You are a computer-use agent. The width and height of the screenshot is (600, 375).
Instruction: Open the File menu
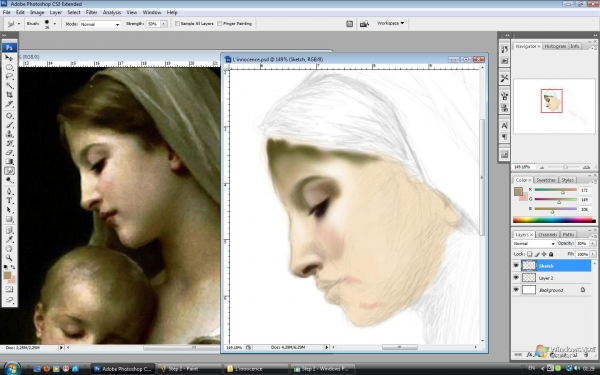point(7,12)
